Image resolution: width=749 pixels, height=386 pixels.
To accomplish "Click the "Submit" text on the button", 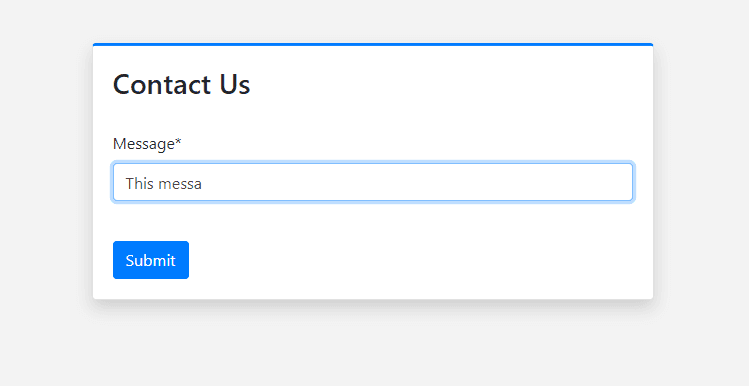I will pyautogui.click(x=150, y=260).
